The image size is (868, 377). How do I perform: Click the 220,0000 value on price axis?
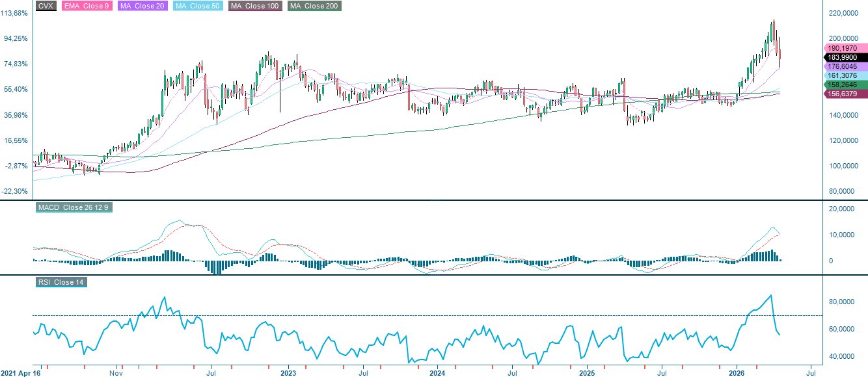844,12
